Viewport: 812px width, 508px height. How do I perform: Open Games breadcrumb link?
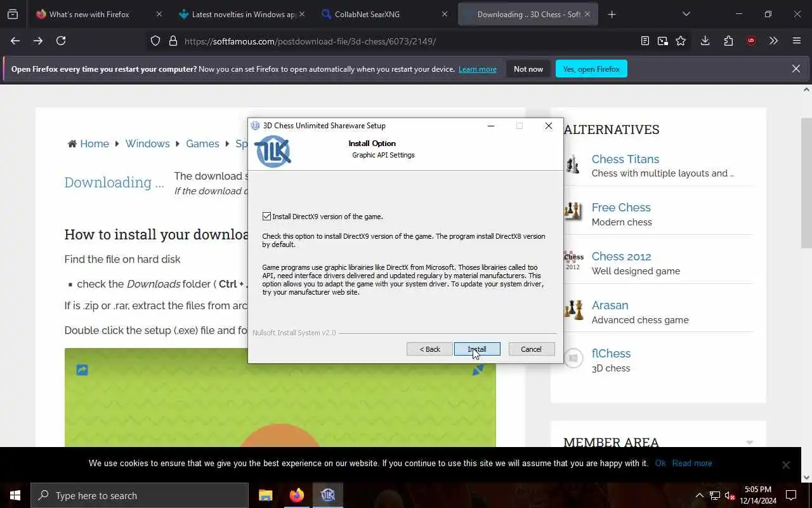202,144
